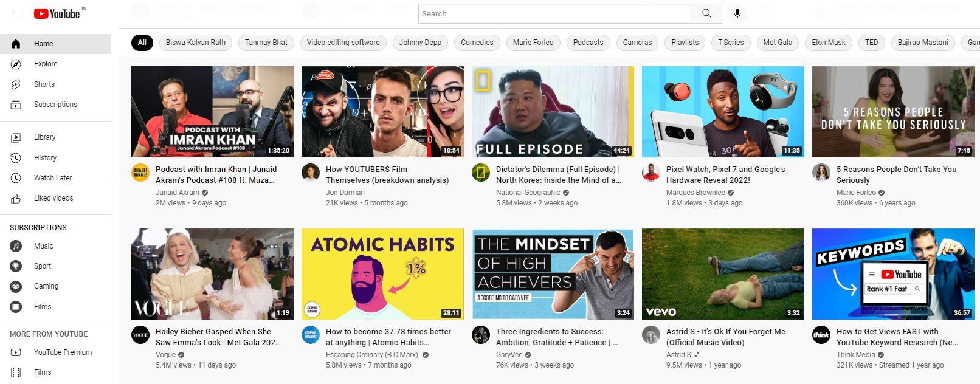
Task: Go to Think Media channel name
Action: (855, 355)
